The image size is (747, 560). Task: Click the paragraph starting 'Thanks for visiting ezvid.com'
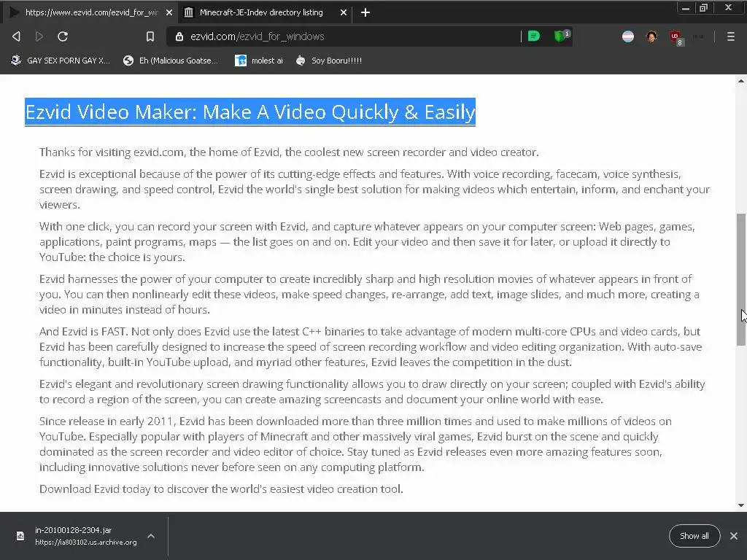289,152
